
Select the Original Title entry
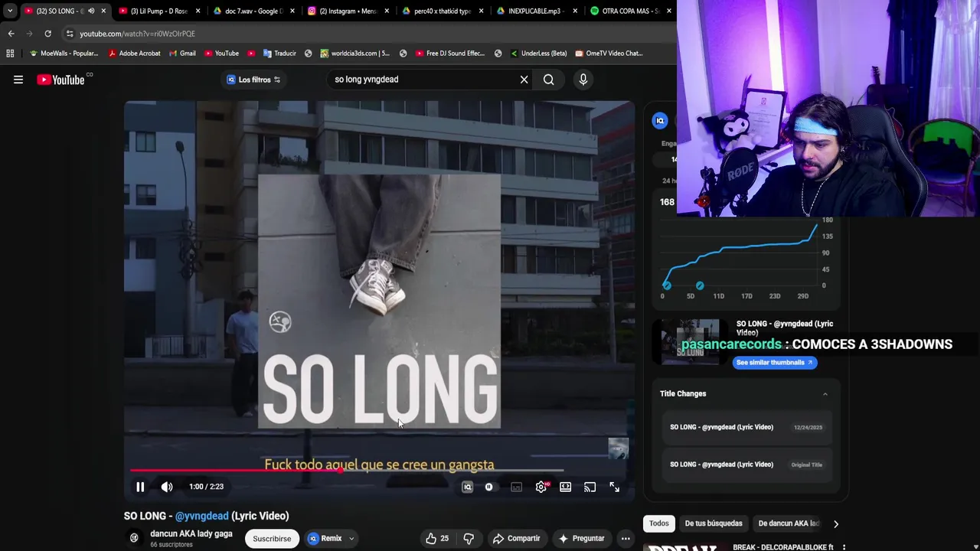click(746, 465)
